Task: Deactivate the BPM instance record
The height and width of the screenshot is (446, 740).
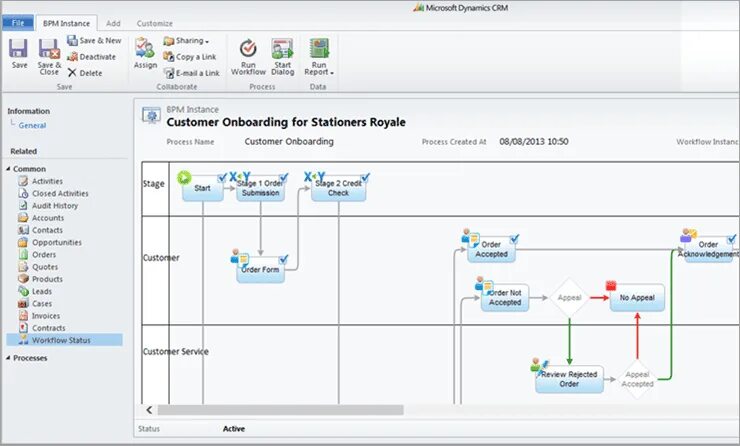Action: point(91,57)
